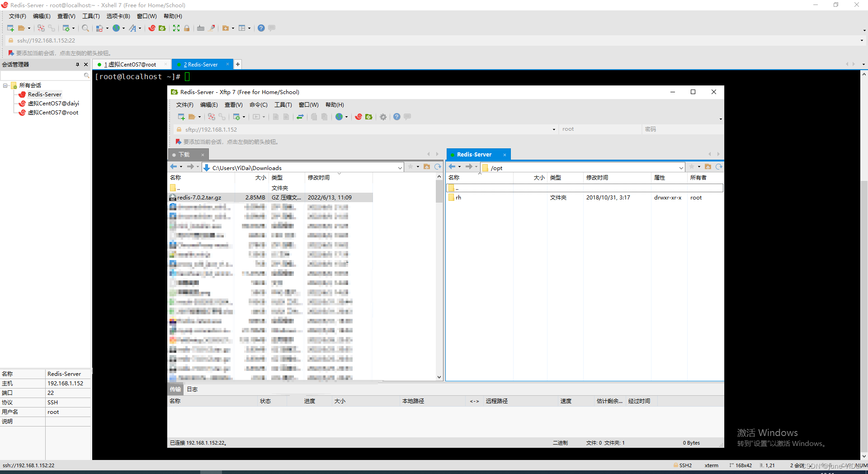The height and width of the screenshot is (474, 868).
Task: Open Xshell 选项卡(B) menu
Action: (x=118, y=16)
